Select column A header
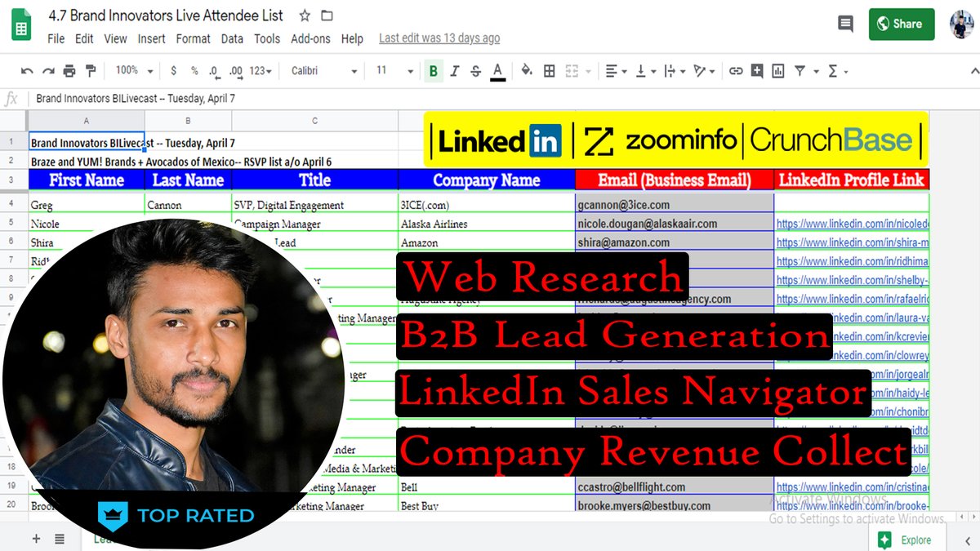Screen dimensions: 980x551 coord(87,121)
